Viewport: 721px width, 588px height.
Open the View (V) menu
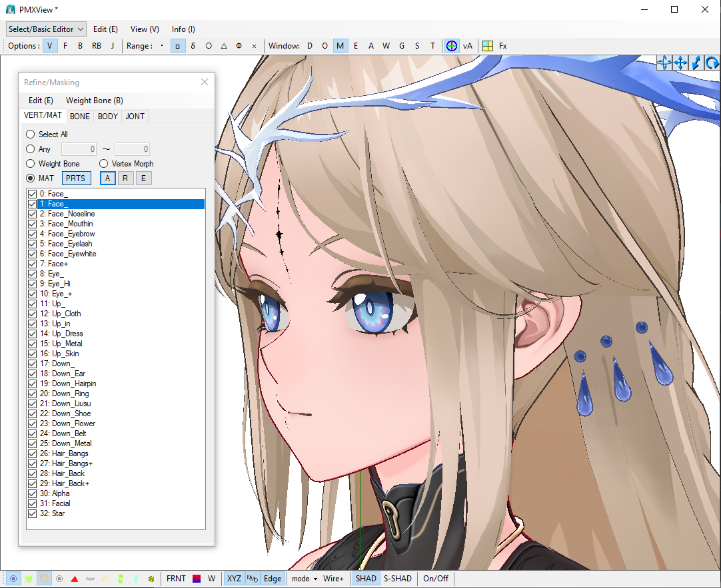click(145, 29)
